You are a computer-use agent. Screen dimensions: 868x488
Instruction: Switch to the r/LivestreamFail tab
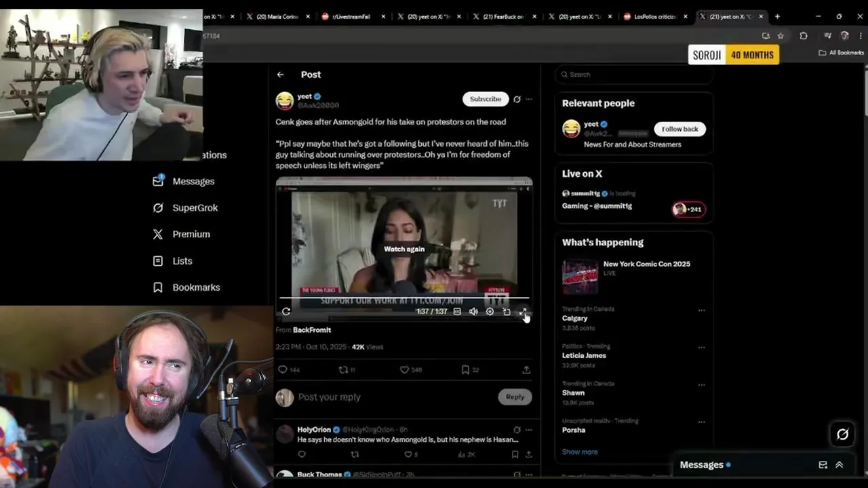click(x=350, y=16)
